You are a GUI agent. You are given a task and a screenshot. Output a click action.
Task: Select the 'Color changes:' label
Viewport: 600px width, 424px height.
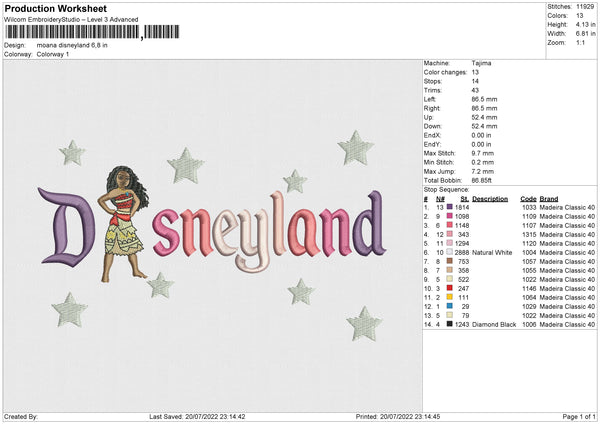pyautogui.click(x=445, y=72)
